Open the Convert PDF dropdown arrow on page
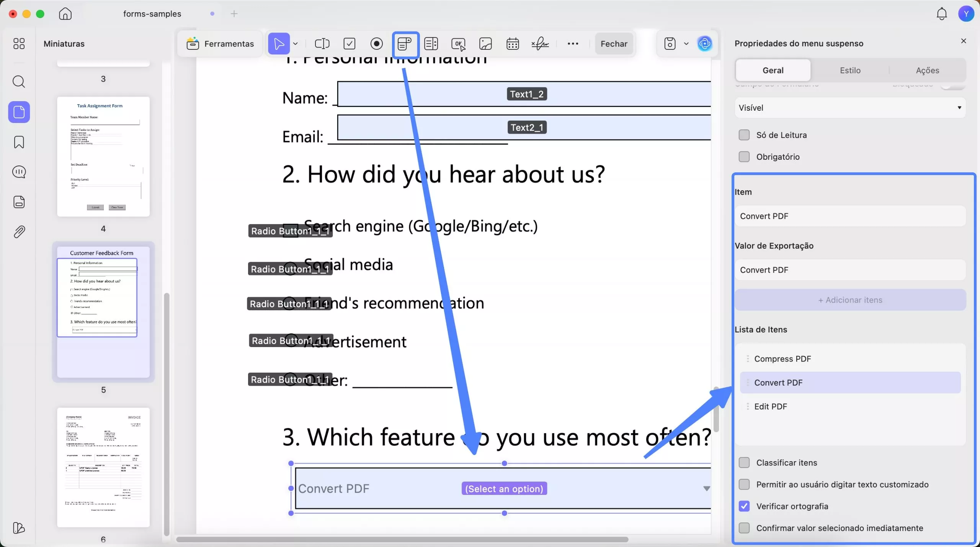980x547 pixels. point(706,488)
